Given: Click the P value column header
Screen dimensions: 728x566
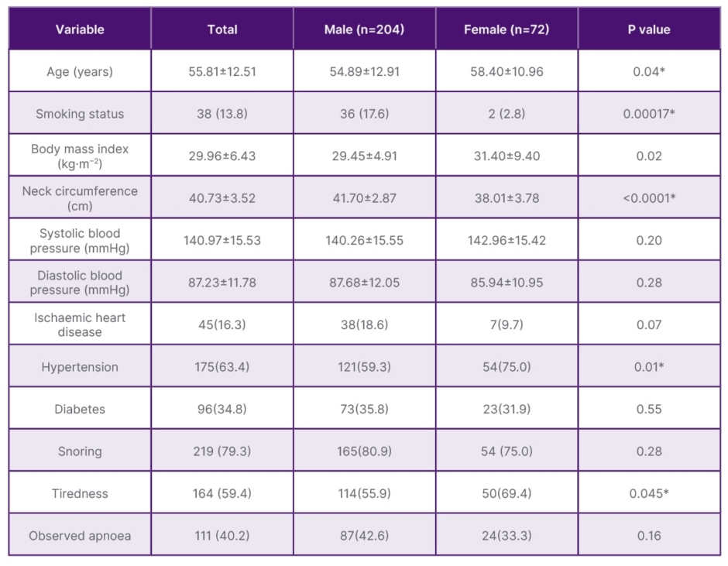Looking at the screenshot, I should pos(649,29).
